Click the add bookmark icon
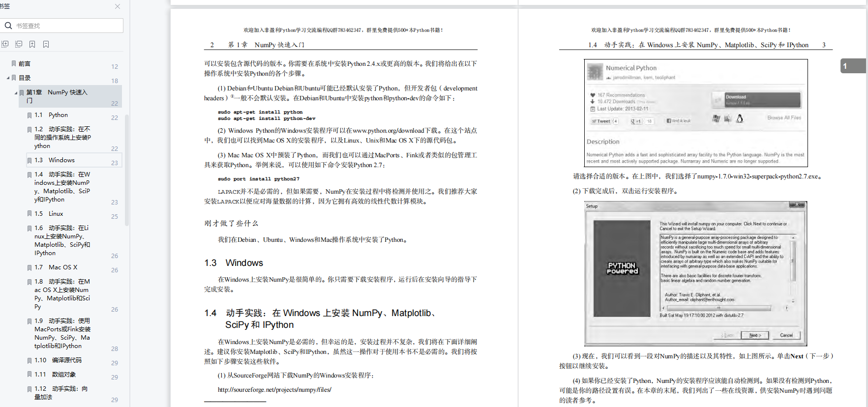 pos(32,44)
